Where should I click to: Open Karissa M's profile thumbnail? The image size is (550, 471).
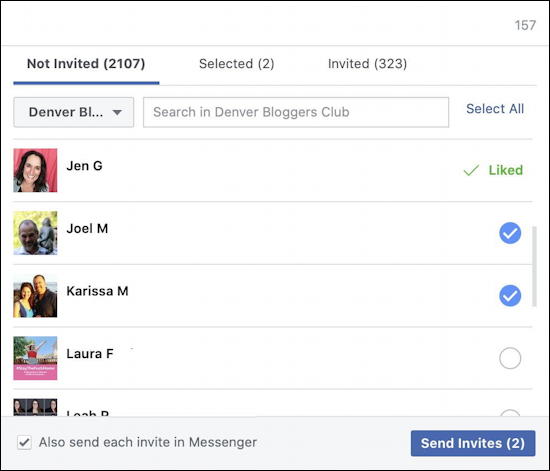[35, 296]
